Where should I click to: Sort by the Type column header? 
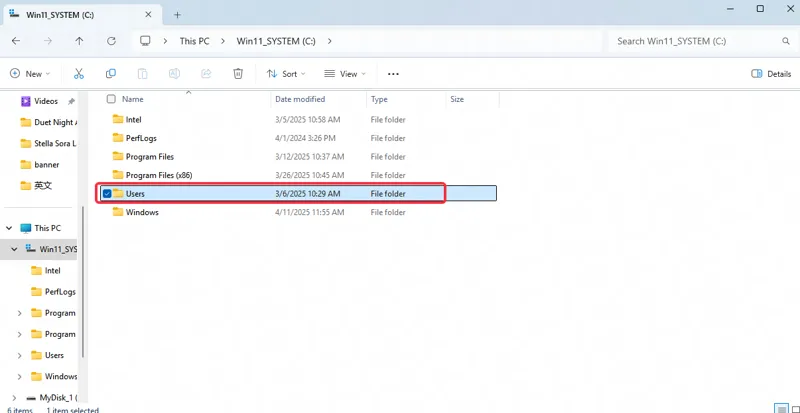[x=379, y=99]
